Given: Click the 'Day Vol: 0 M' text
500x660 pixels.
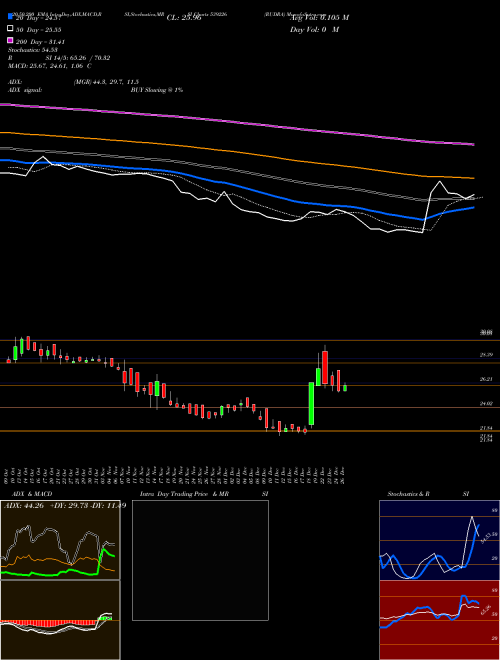Looking at the screenshot, I should click(314, 29).
